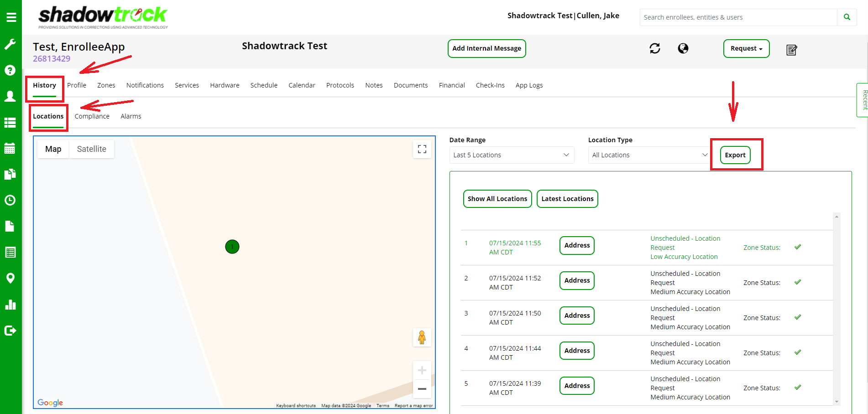Switch map to Satellite view

pos(91,149)
